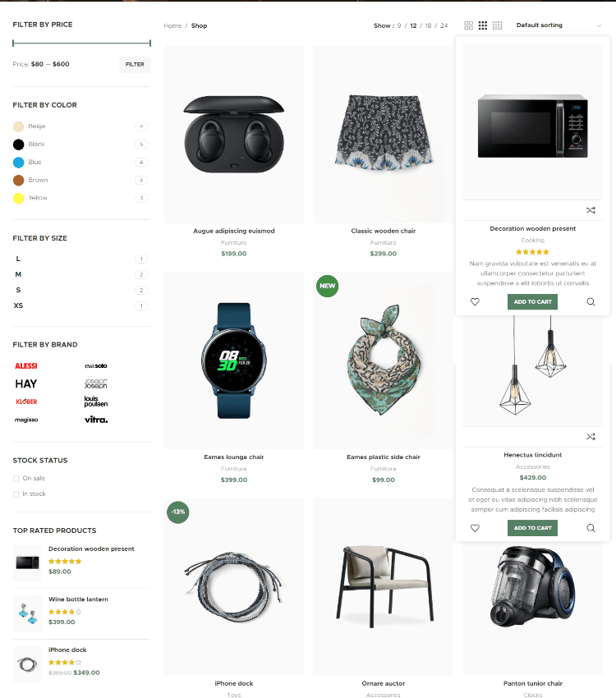Add Decoration wooden present to cart
Image resolution: width=616 pixels, height=698 pixels.
point(532,302)
